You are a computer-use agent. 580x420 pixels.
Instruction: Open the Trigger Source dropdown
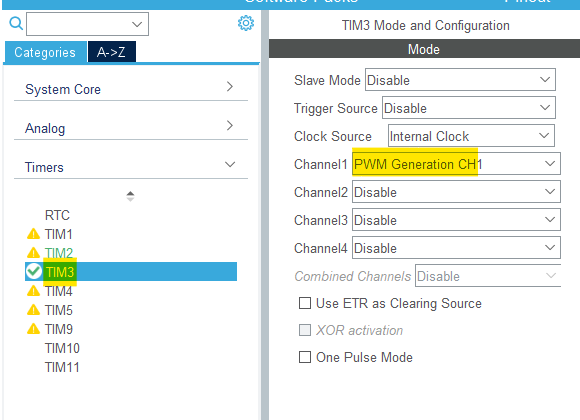(469, 108)
